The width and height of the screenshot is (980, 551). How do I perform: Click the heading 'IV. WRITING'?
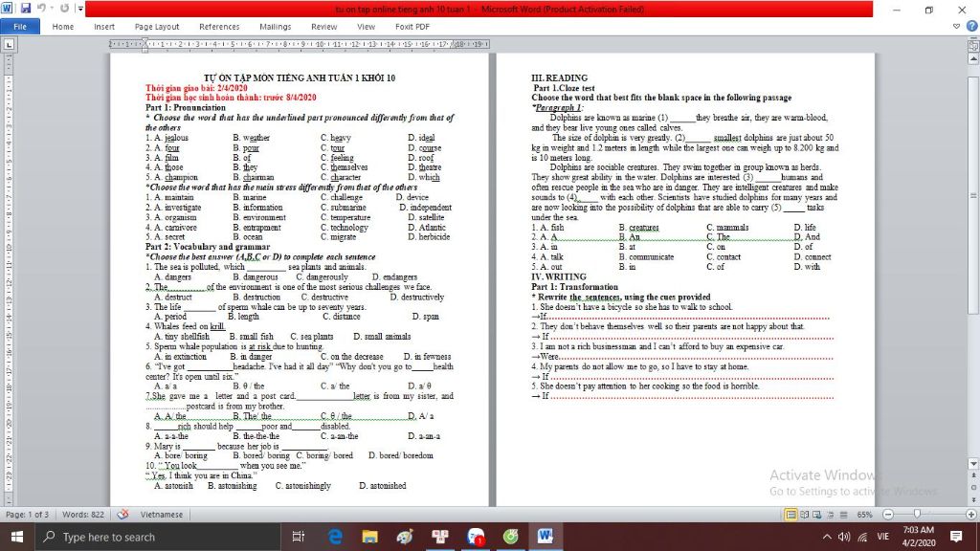559,276
